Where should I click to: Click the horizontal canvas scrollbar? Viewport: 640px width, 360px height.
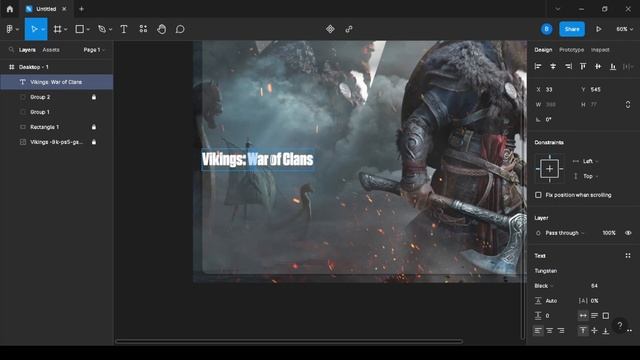tap(289, 341)
